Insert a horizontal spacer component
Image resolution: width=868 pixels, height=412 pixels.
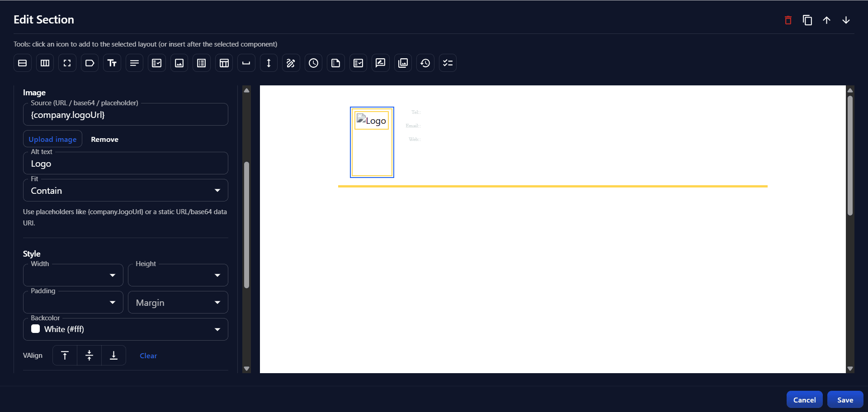246,63
